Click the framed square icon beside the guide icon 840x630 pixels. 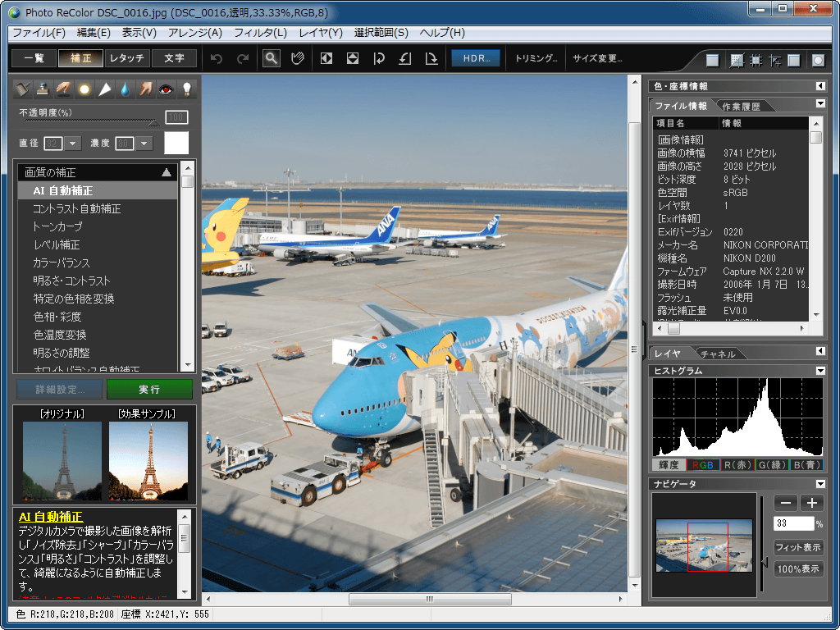pos(794,61)
